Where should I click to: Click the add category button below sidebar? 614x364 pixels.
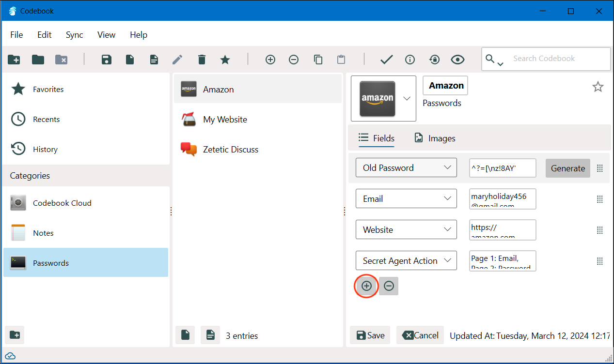15,334
